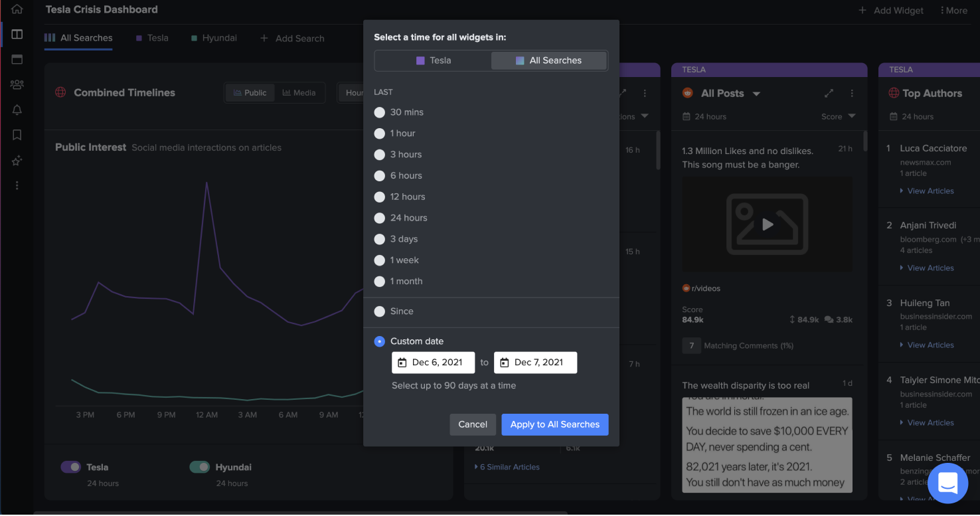Viewport: 980px width, 516px height.
Task: Select the 30 mins radio option
Action: 380,112
